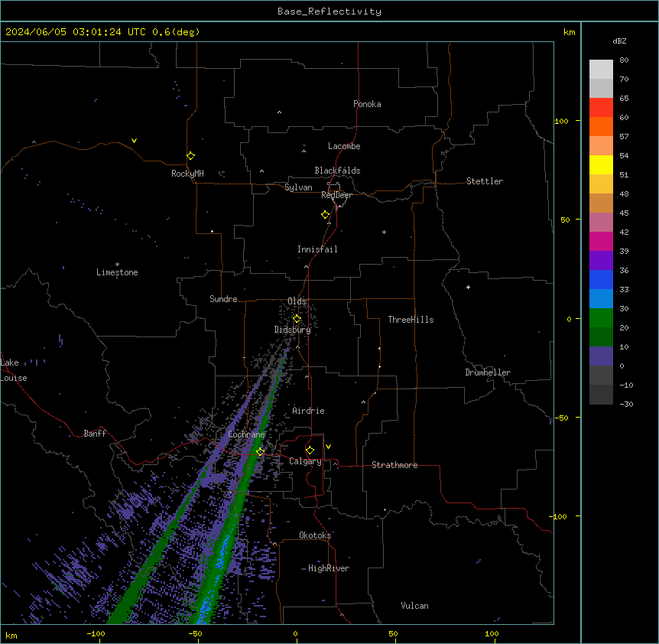This screenshot has height=644, width=659.
Task: Select the dusty pink 42–45 dBZ swatch
Action: point(601,223)
